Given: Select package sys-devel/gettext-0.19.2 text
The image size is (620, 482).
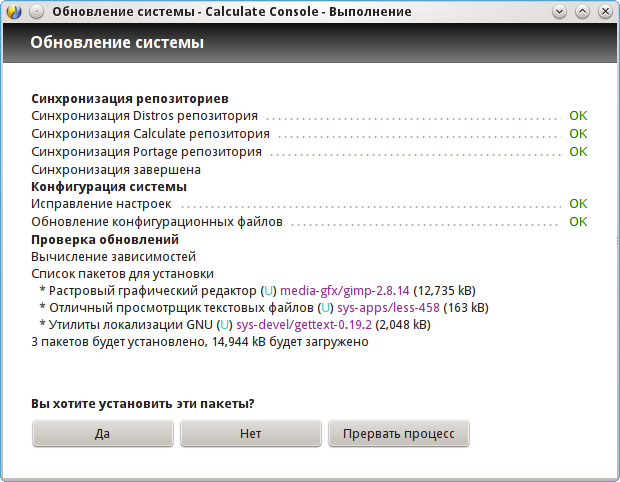Looking at the screenshot, I should pos(304,325).
